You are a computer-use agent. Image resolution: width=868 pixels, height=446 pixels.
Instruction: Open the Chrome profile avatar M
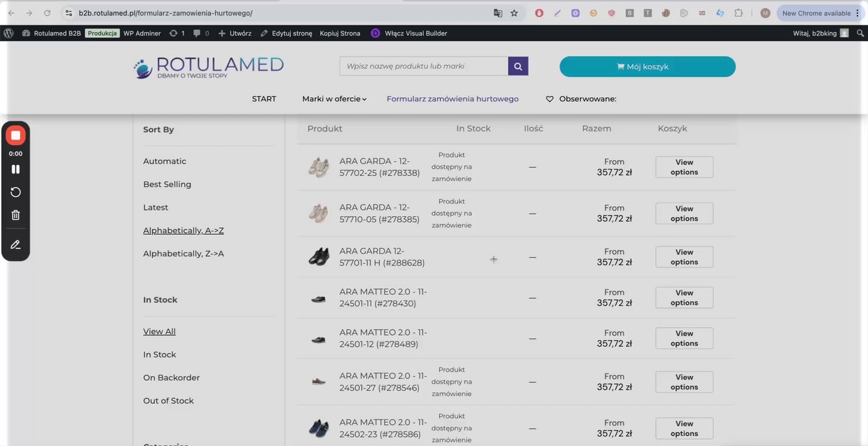tap(765, 13)
